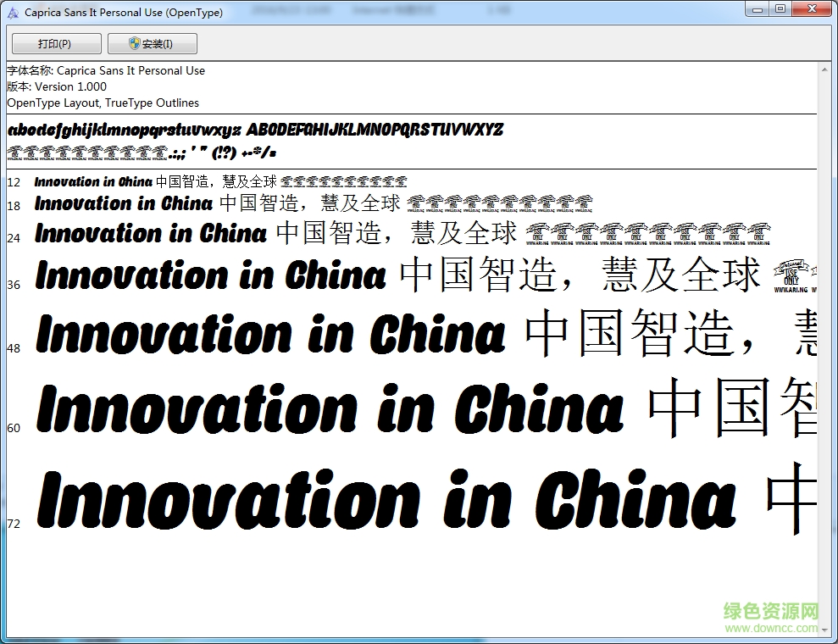Click the size label '24'
838x644 pixels.
coord(14,238)
